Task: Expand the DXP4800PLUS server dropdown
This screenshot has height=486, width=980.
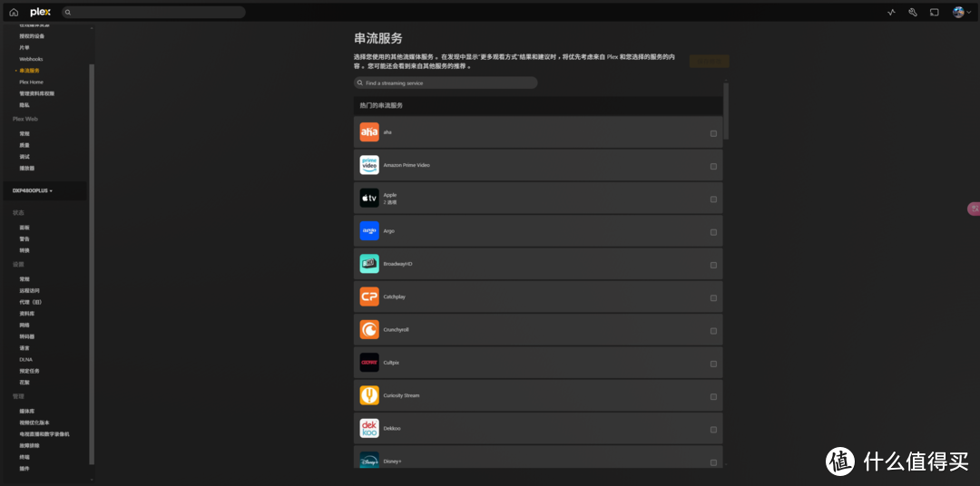Action: 33,190
